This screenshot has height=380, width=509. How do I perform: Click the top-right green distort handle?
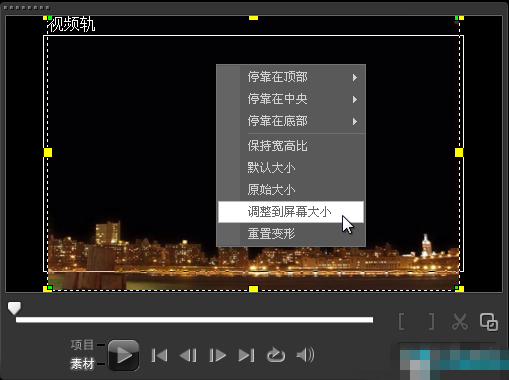coord(457,18)
